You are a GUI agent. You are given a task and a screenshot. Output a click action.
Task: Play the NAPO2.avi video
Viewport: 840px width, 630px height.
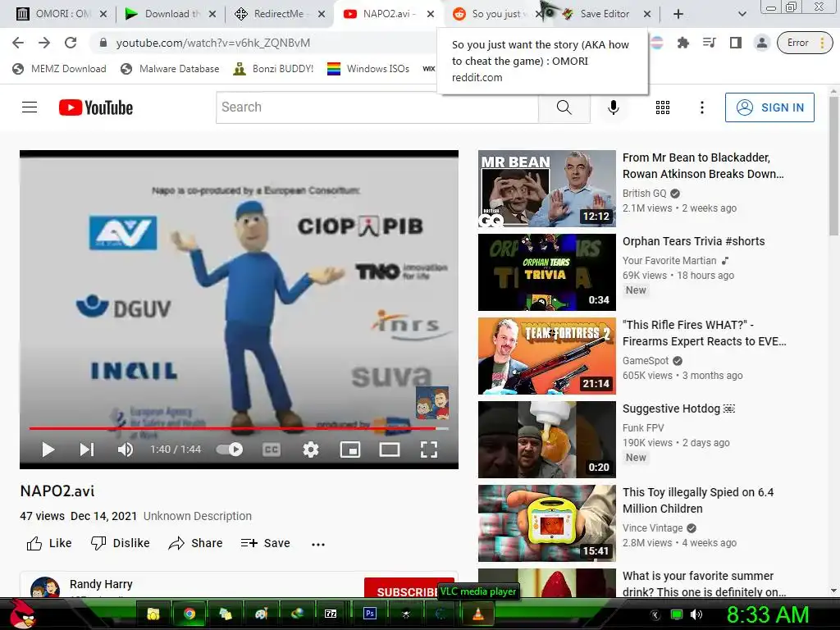tap(48, 450)
